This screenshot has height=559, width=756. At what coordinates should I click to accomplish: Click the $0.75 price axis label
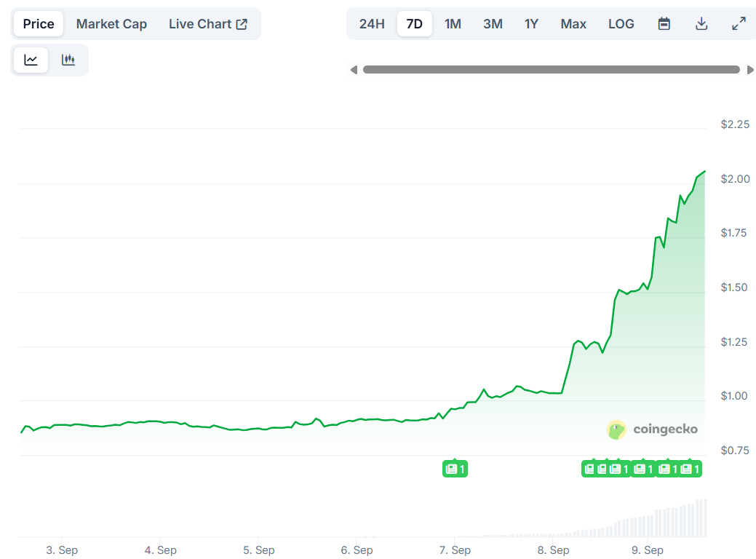(x=735, y=451)
